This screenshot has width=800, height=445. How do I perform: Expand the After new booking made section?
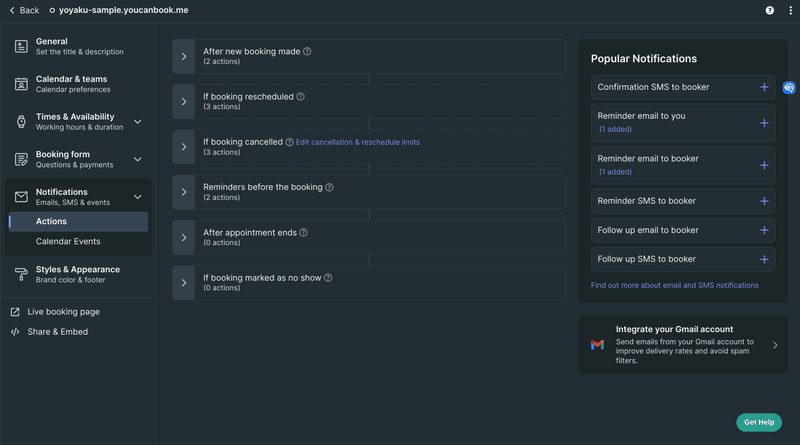point(184,57)
